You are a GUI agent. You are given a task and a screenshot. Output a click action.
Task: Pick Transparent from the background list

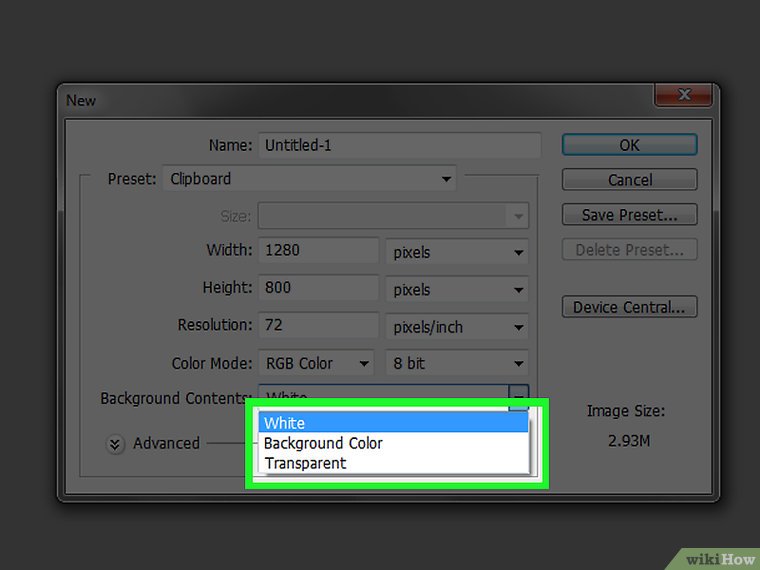(x=392, y=463)
